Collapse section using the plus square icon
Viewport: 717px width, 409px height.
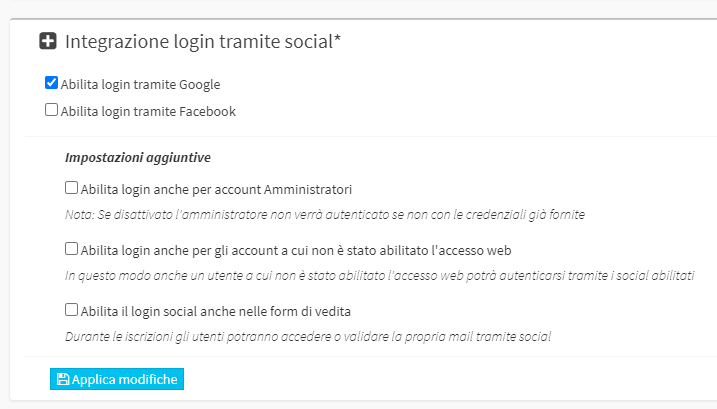pos(48,41)
